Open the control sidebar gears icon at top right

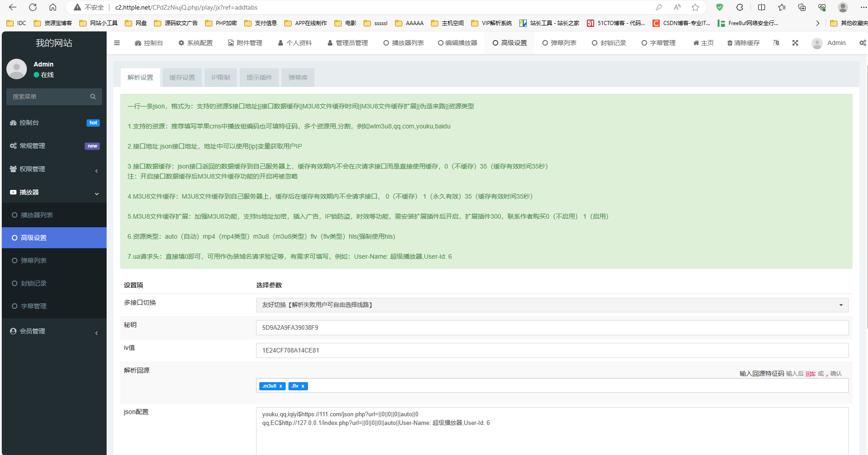(x=863, y=43)
